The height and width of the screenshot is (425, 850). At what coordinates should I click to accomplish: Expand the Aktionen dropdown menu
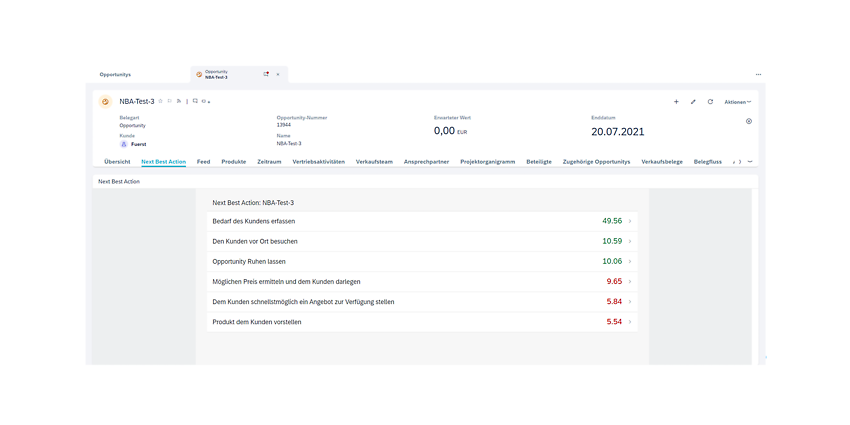738,102
